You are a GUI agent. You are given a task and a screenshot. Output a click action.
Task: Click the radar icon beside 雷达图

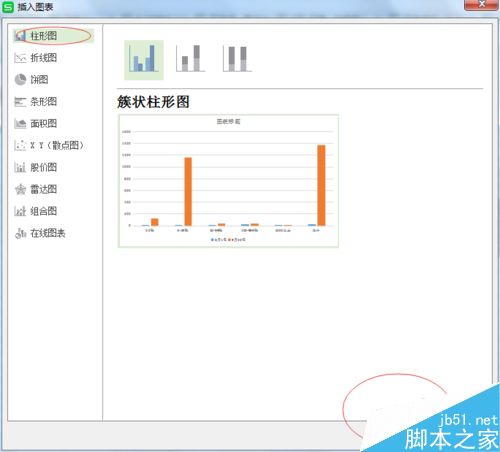(x=20, y=189)
